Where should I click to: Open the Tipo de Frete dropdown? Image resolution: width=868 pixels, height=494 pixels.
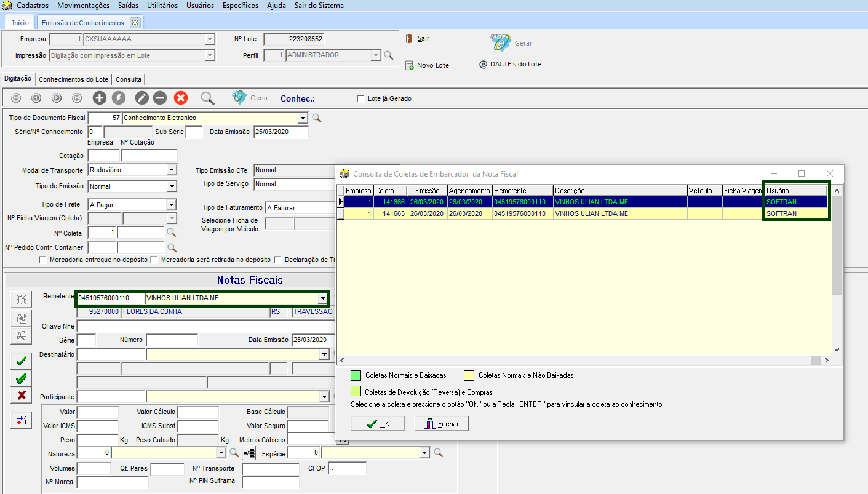[x=171, y=205]
